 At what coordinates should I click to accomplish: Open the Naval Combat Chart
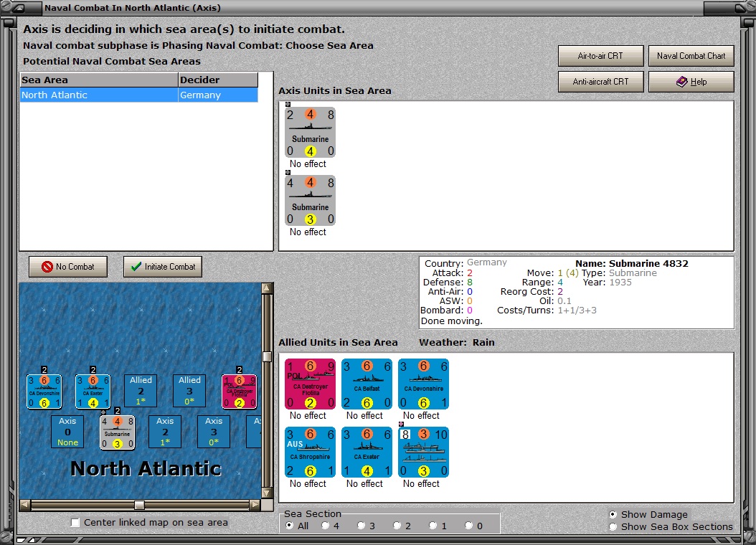(691, 56)
